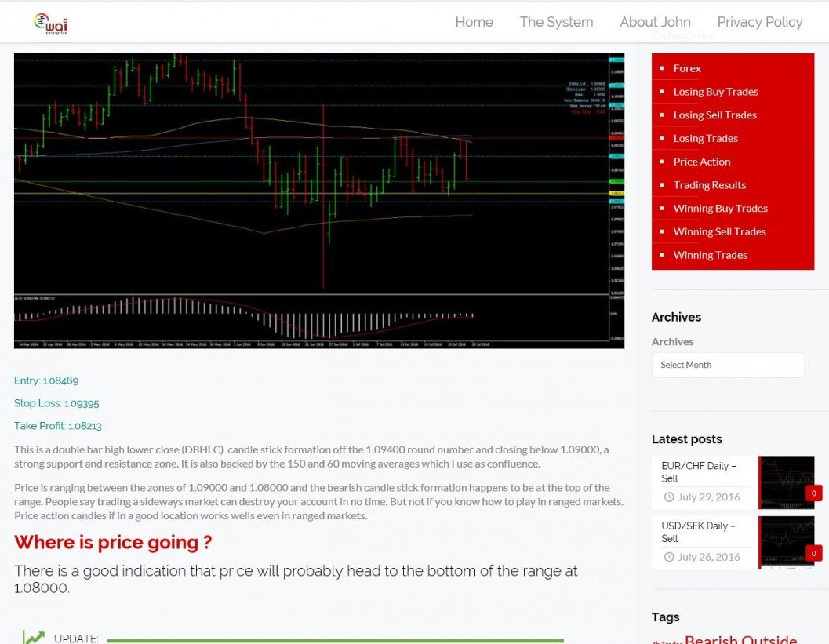Viewport: 829px width, 644px height.
Task: Open Losing Sell Trades category
Action: (714, 115)
